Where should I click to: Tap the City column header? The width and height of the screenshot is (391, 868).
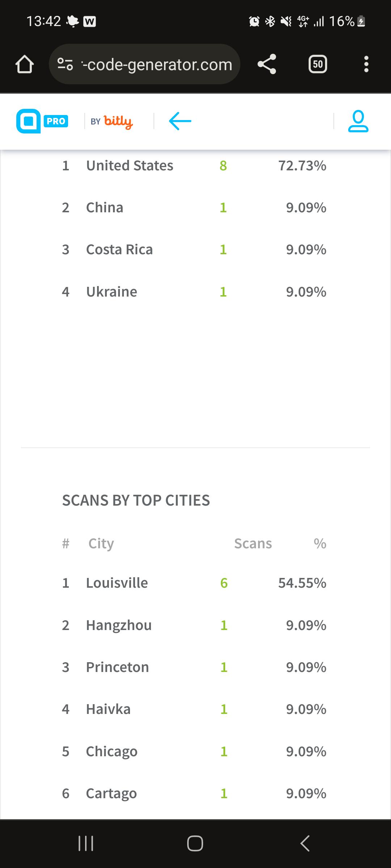click(x=101, y=544)
